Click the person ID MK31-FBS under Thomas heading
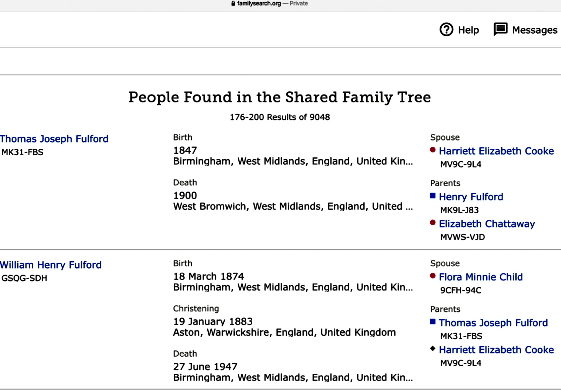Image resolution: width=561 pixels, height=392 pixels. tap(23, 152)
